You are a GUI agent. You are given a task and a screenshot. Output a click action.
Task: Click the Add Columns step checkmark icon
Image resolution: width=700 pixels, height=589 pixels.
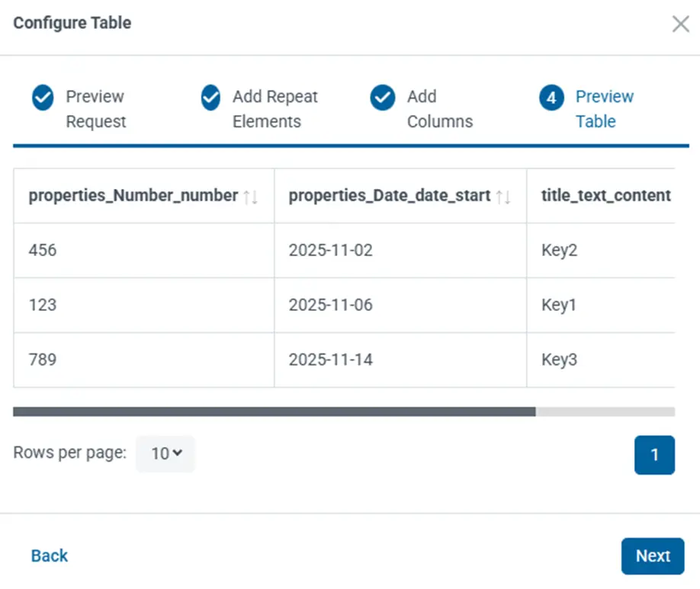pyautogui.click(x=382, y=98)
